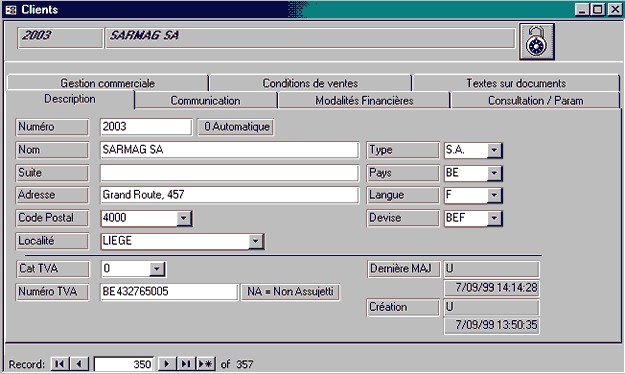Click the Numéro TVA field
Image resolution: width=625 pixels, height=374 pixels.
(169, 292)
